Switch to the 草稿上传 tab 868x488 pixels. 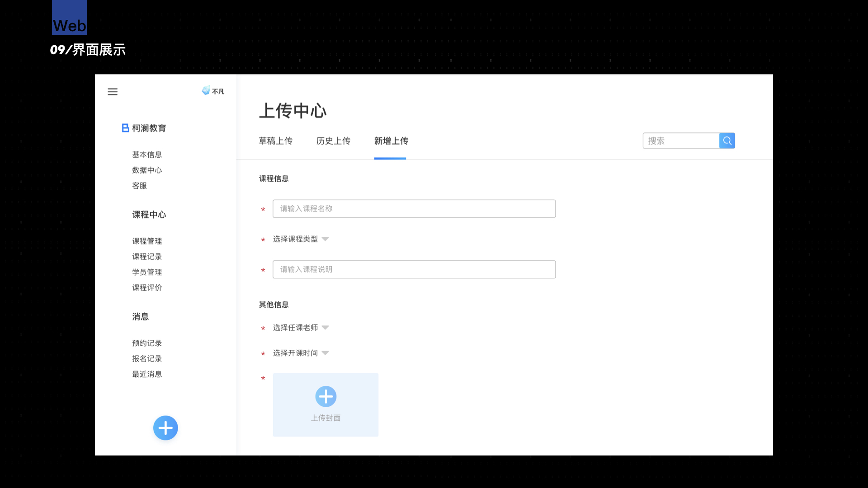(275, 141)
